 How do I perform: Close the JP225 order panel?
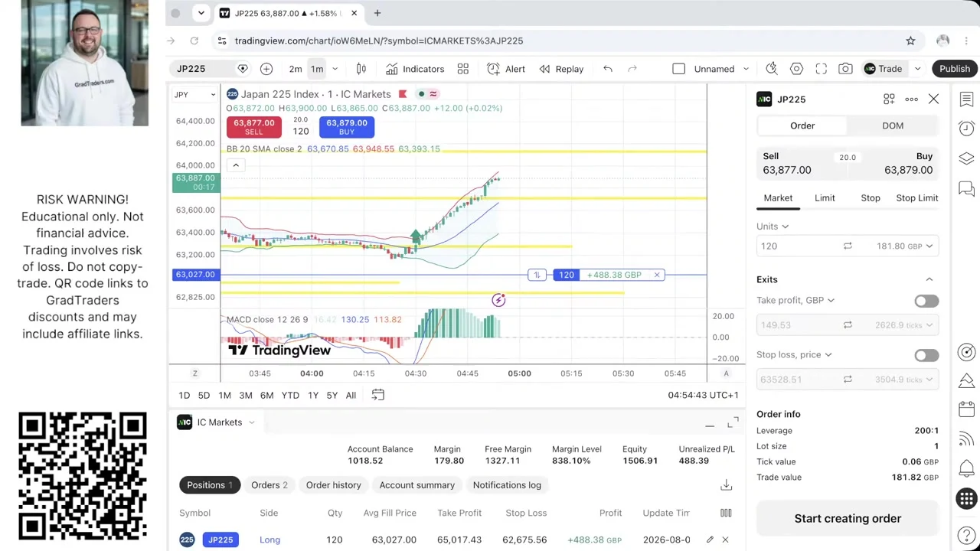coord(933,99)
